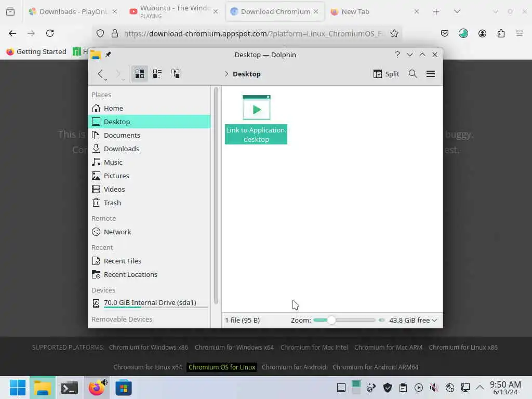Go back in Dolphin folder history
The height and width of the screenshot is (399, 532).
coord(100,74)
